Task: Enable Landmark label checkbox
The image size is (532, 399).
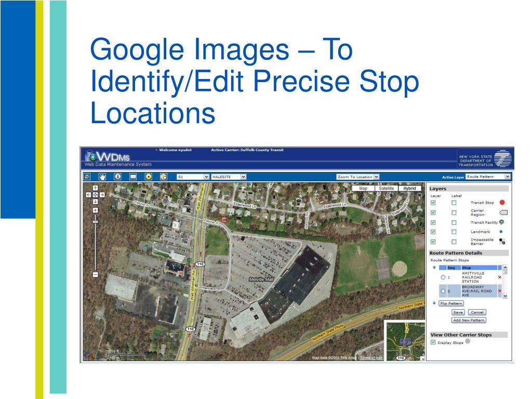Action: [454, 232]
